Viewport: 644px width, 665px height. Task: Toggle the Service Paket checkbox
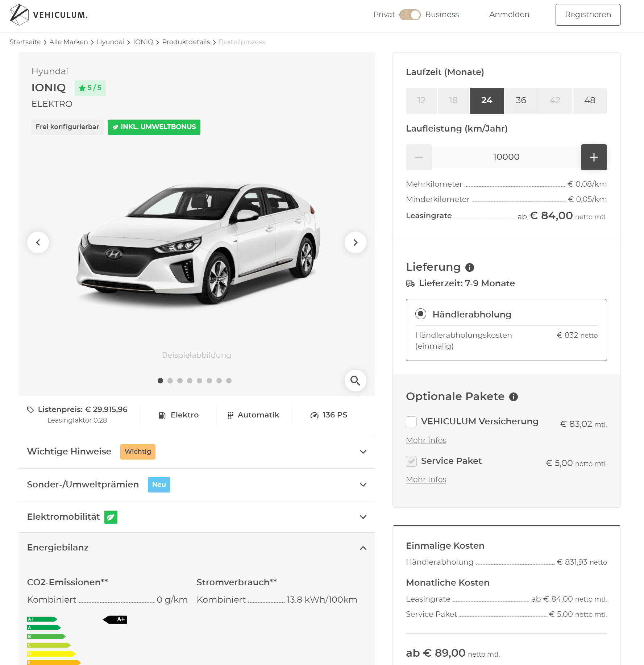(x=411, y=461)
